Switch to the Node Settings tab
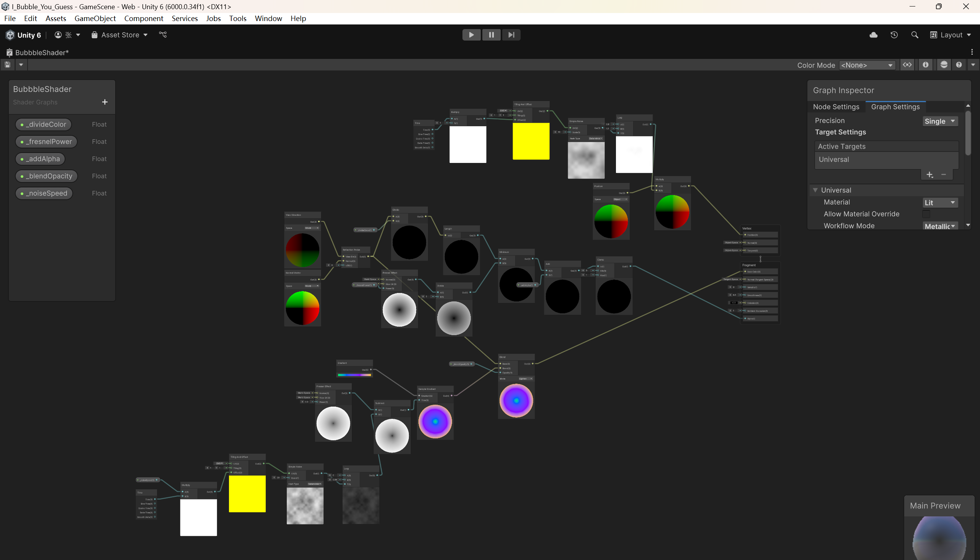 pyautogui.click(x=836, y=107)
